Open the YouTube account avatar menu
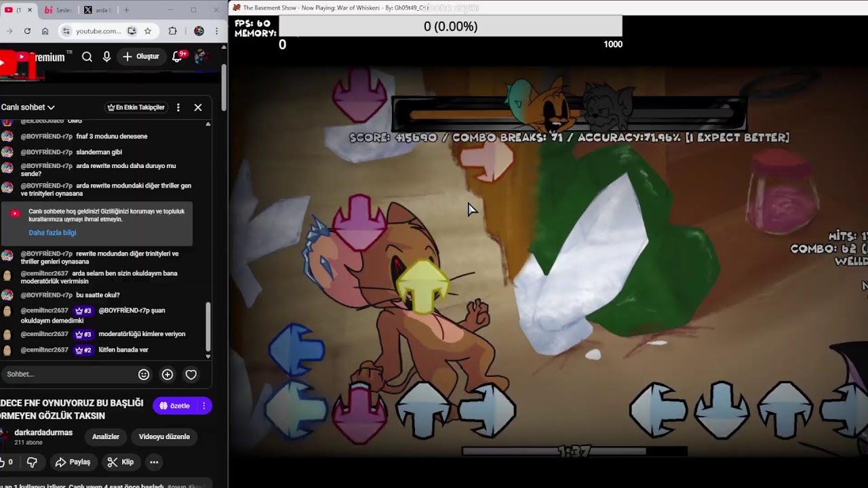The image size is (868, 488). point(201,57)
